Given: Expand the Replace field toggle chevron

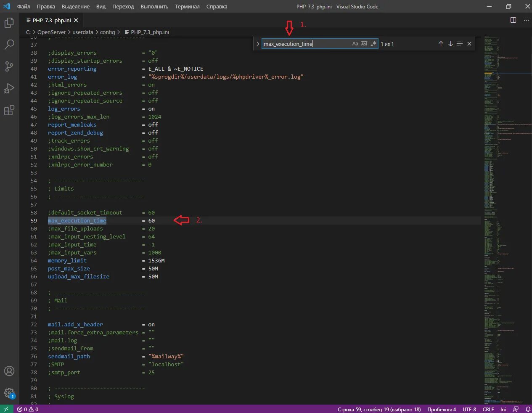Looking at the screenshot, I should click(x=258, y=44).
